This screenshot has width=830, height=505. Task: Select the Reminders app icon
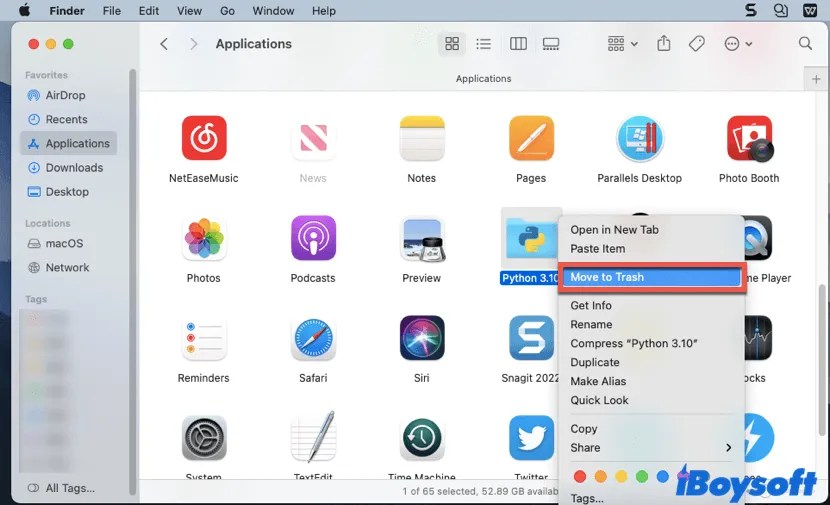click(x=204, y=338)
